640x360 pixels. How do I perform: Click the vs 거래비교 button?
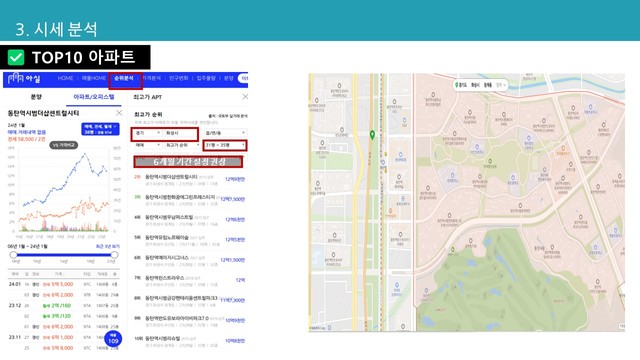point(64,145)
